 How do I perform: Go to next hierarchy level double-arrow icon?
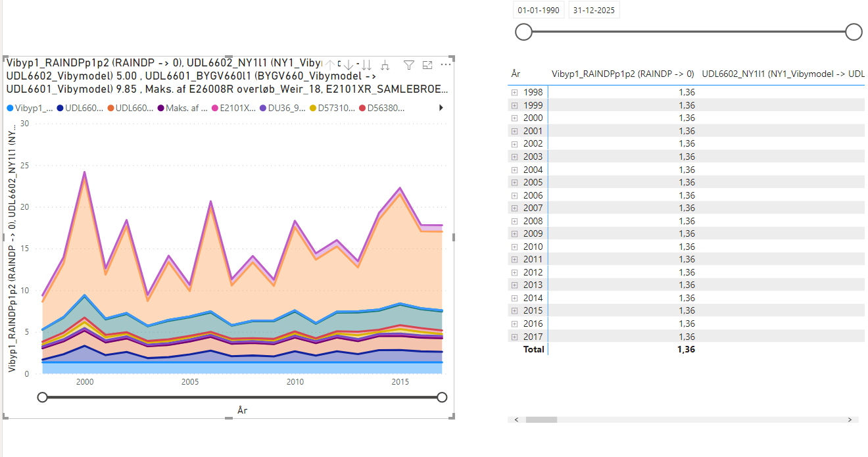(367, 64)
